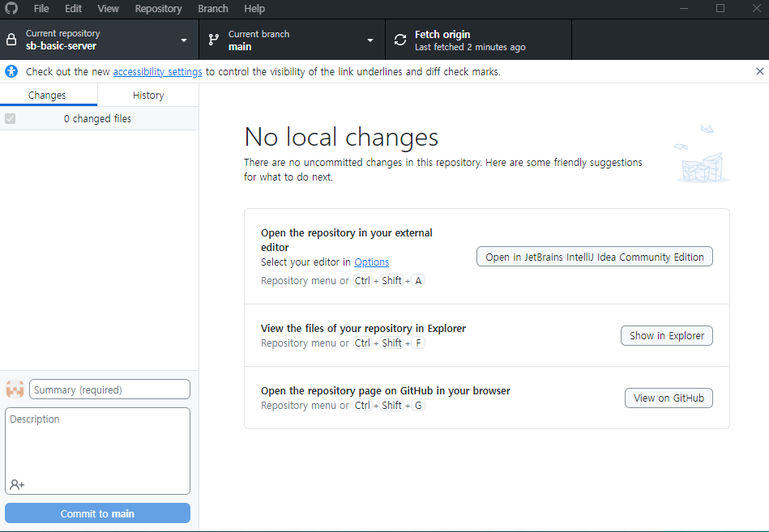Open the accessibility settings link
The width and height of the screenshot is (769, 532).
pyautogui.click(x=157, y=71)
